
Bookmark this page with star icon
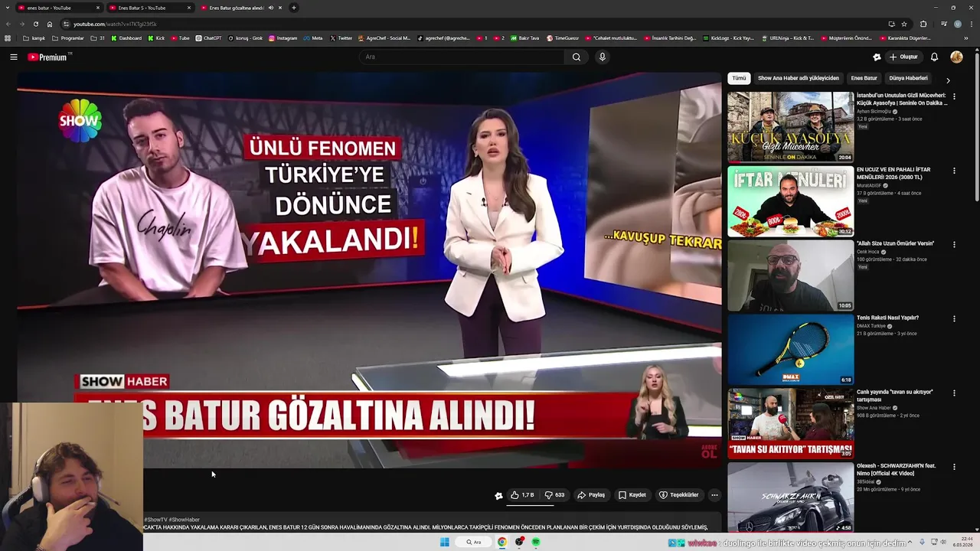(x=904, y=24)
